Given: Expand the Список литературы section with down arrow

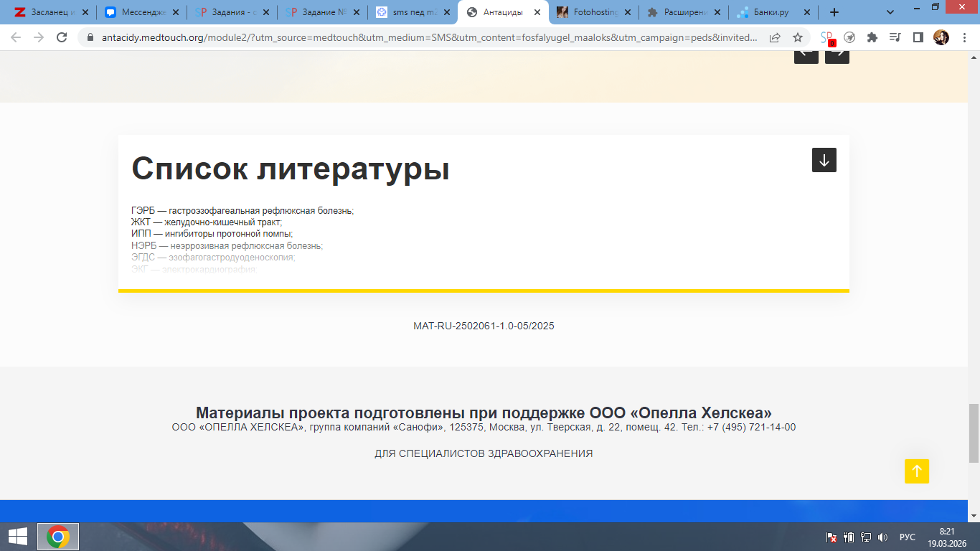Looking at the screenshot, I should pos(824,160).
